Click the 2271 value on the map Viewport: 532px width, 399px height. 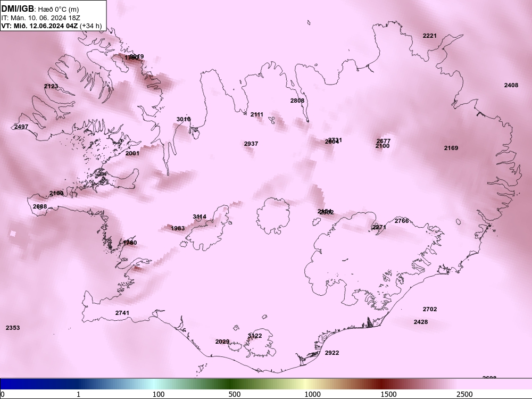[x=379, y=227]
